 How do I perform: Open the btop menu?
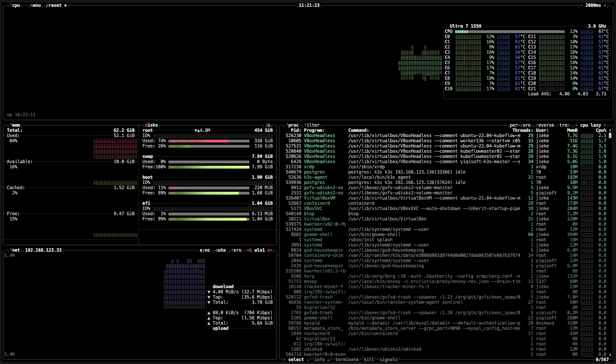[36, 5]
